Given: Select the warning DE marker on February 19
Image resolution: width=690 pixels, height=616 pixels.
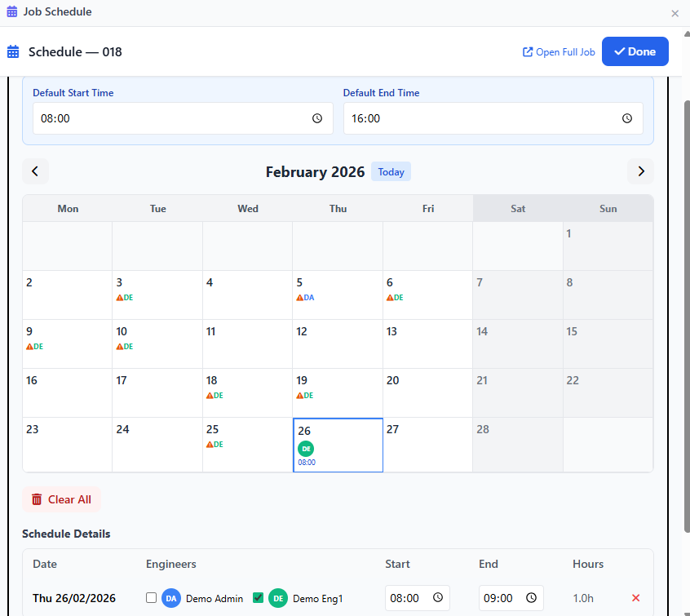Looking at the screenshot, I should click(x=304, y=396).
